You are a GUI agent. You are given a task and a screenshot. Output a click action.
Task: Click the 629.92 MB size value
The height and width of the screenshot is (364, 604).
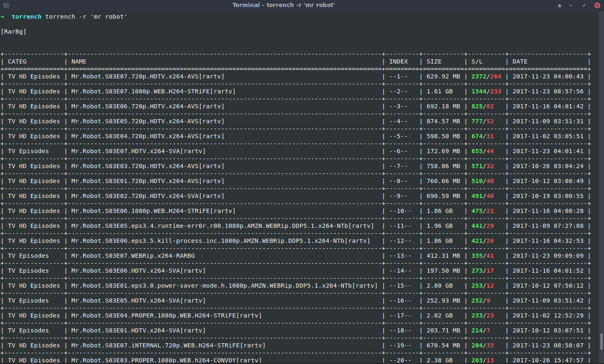443,76
